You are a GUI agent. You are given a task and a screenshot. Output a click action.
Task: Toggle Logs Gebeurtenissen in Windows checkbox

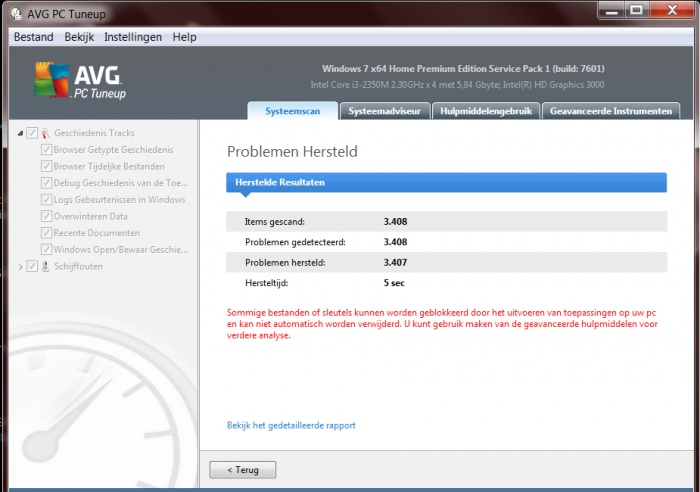tap(46, 200)
